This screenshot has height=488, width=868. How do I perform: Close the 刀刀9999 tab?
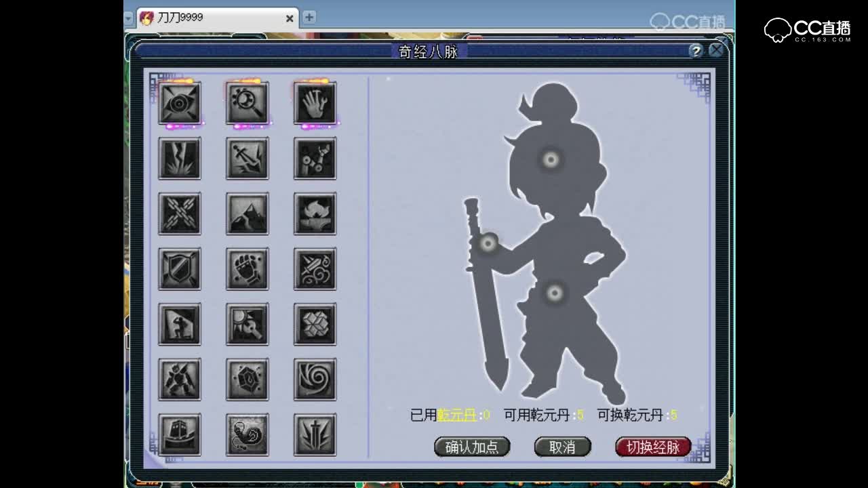(290, 18)
